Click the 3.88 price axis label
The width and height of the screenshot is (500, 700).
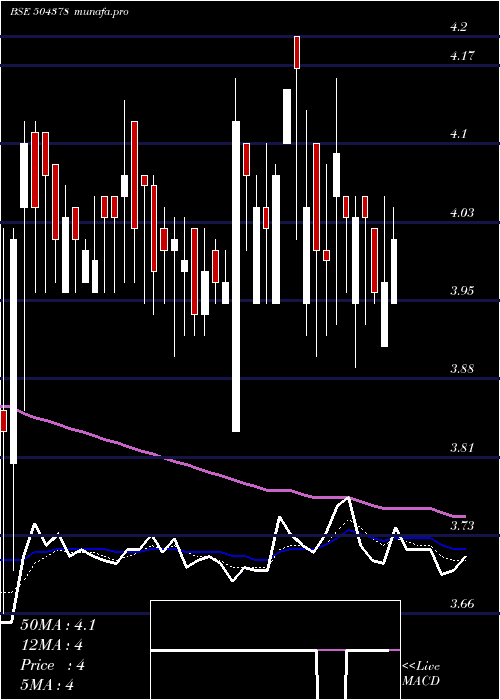tap(462, 369)
